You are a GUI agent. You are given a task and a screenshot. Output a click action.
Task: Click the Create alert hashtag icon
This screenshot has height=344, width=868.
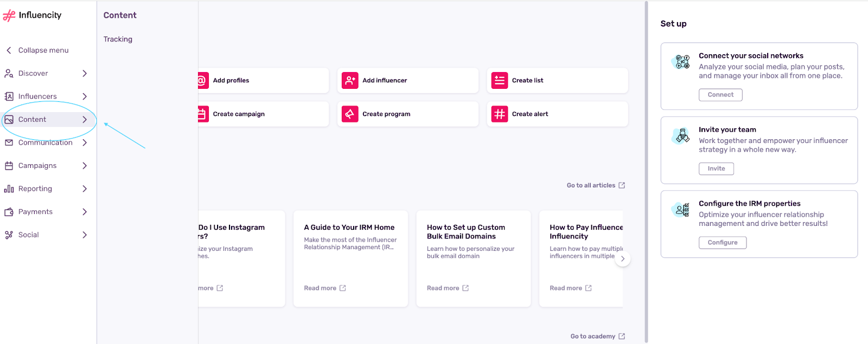pyautogui.click(x=499, y=114)
